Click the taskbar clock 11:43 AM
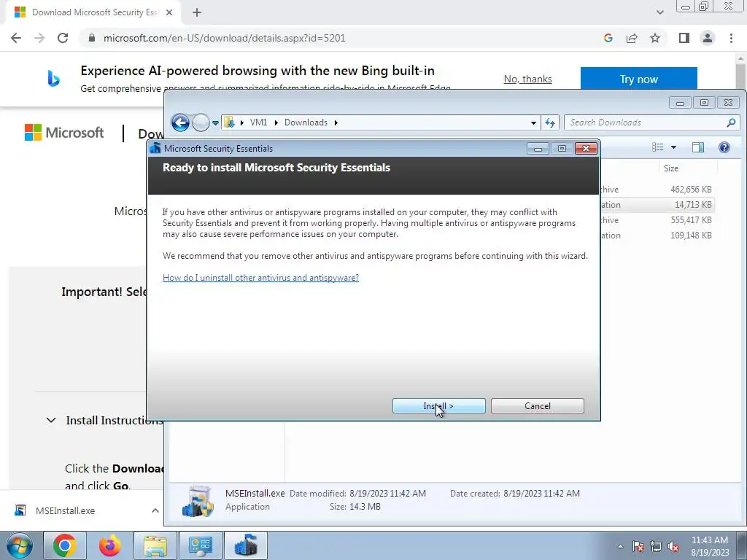Screen dimensions: 747x560 [x=709, y=540]
